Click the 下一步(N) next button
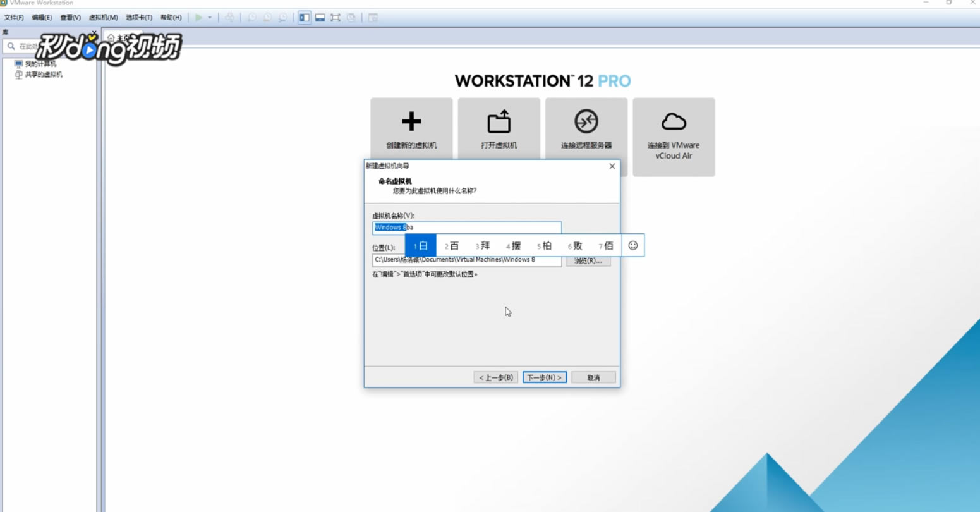The height and width of the screenshot is (512, 980). [545, 377]
